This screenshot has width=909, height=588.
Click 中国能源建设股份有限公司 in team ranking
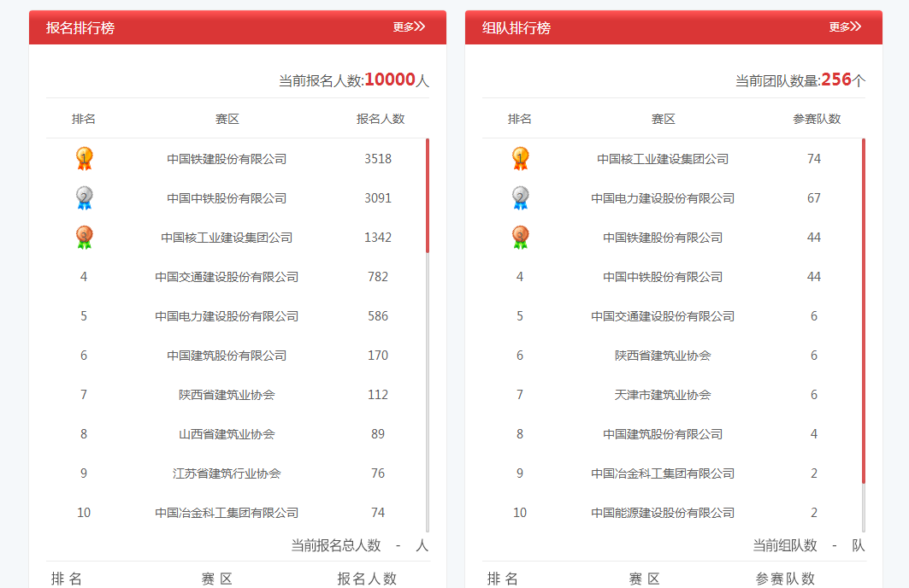pos(663,513)
